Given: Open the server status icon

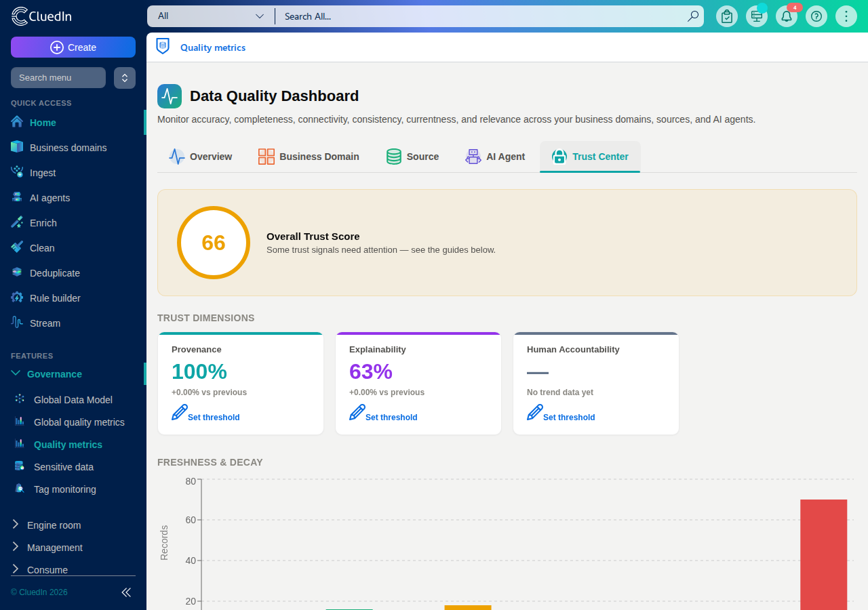Looking at the screenshot, I should tap(757, 16).
